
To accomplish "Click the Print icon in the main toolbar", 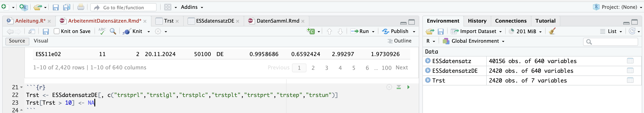I will click(81, 7).
